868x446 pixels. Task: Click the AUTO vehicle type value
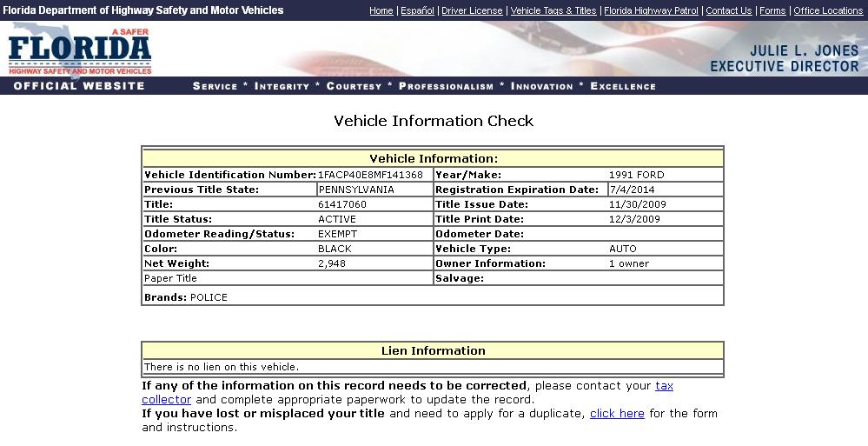(x=623, y=249)
